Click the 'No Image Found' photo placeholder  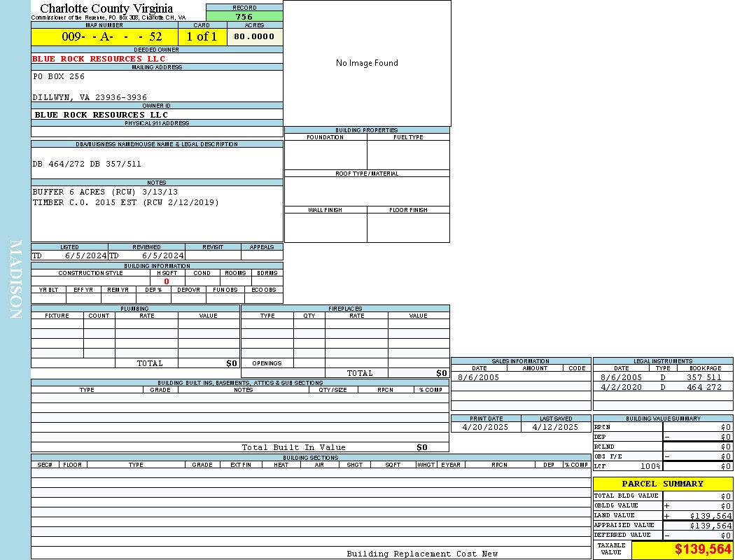point(367,63)
